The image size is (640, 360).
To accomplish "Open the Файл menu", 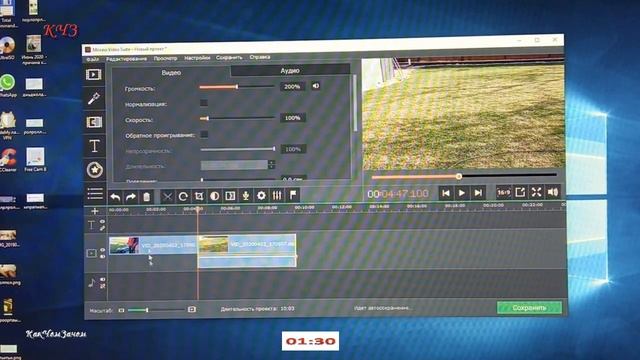I will pos(92,60).
